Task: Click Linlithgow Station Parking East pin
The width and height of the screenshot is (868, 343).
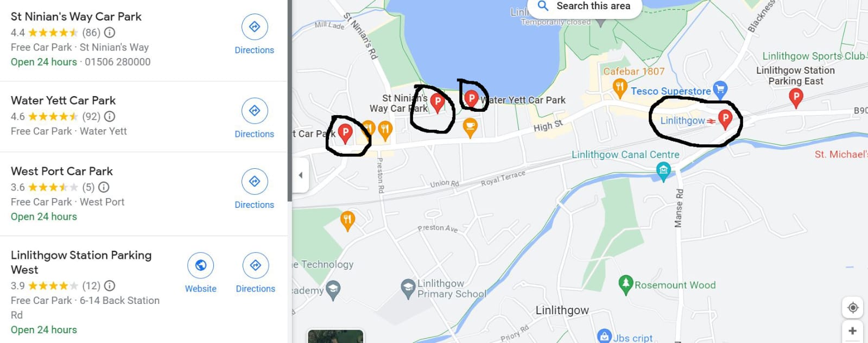Action: tap(796, 98)
